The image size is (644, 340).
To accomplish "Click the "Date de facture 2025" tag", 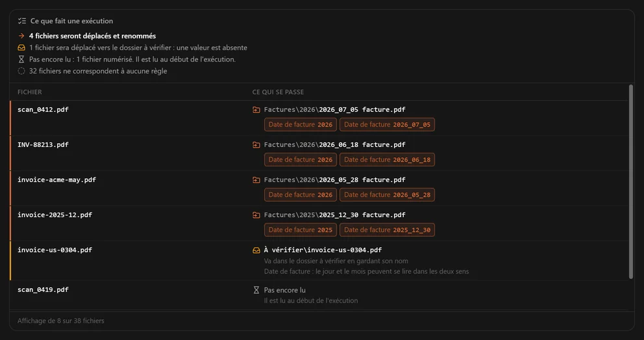I will click(x=300, y=230).
